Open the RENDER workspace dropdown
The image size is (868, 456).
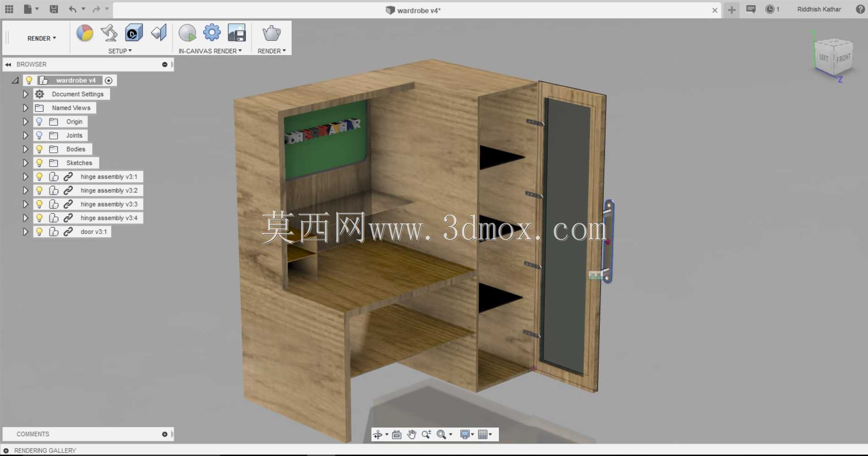(x=42, y=39)
